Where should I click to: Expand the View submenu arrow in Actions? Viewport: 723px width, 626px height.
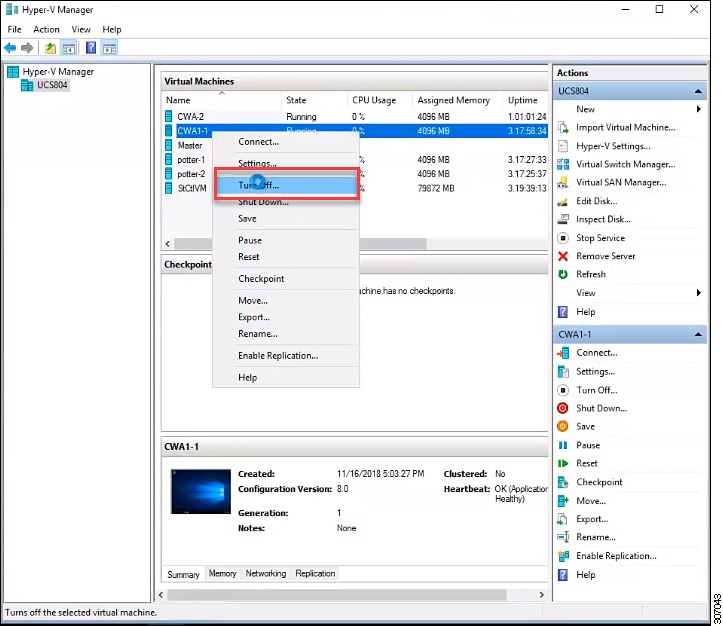tap(699, 293)
